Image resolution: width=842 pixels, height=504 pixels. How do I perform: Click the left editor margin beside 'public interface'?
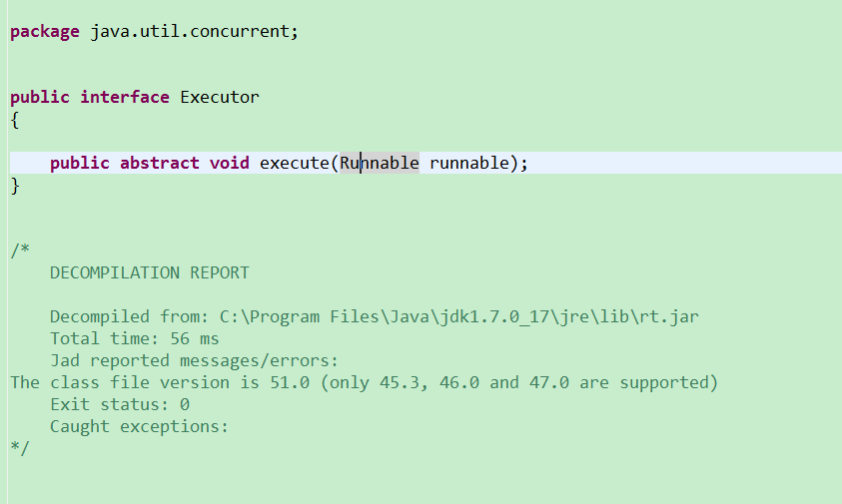click(x=4, y=97)
